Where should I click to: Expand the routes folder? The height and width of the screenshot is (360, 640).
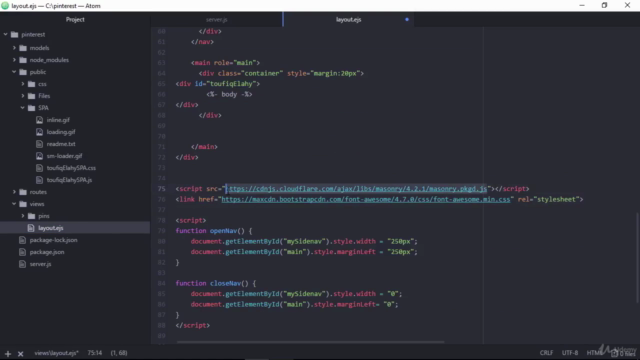coord(14,192)
